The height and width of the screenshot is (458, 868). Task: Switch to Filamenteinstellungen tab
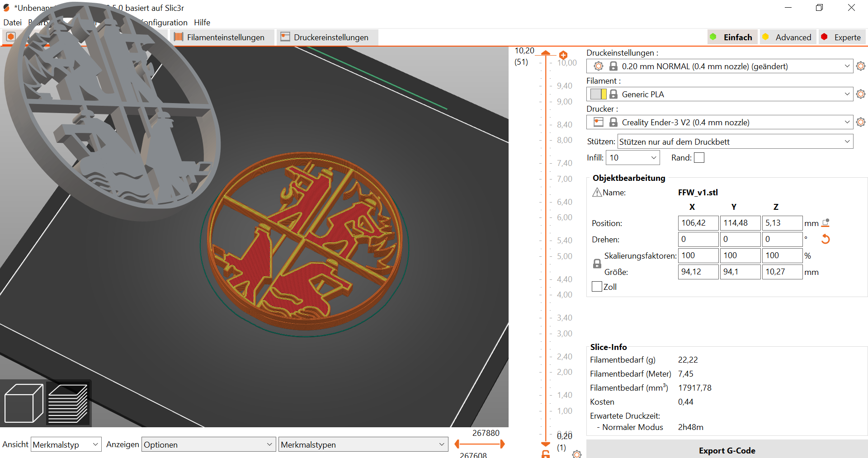222,37
